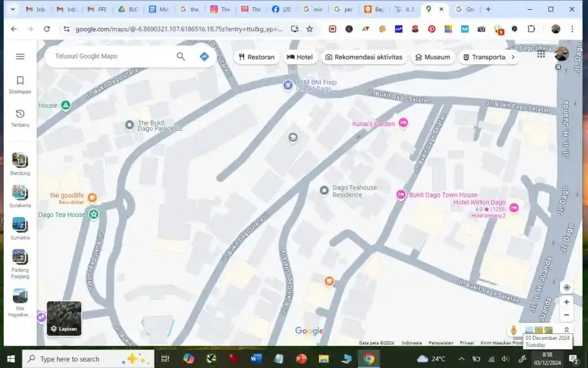Open the Disimpan saved places

[x=20, y=85]
